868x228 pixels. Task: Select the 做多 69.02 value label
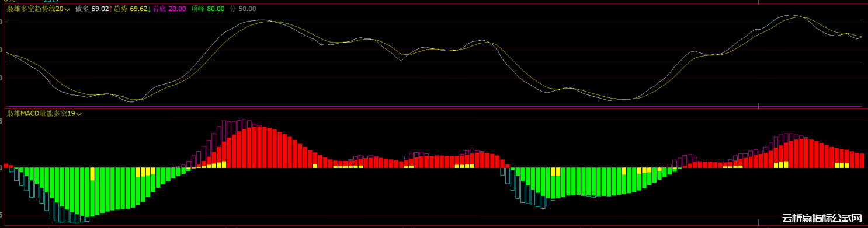coord(92,9)
